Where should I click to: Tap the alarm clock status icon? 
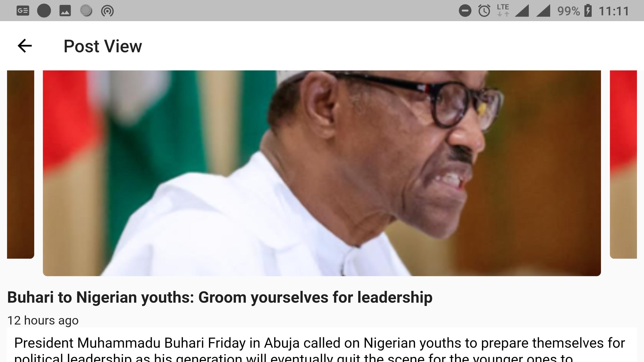484,11
